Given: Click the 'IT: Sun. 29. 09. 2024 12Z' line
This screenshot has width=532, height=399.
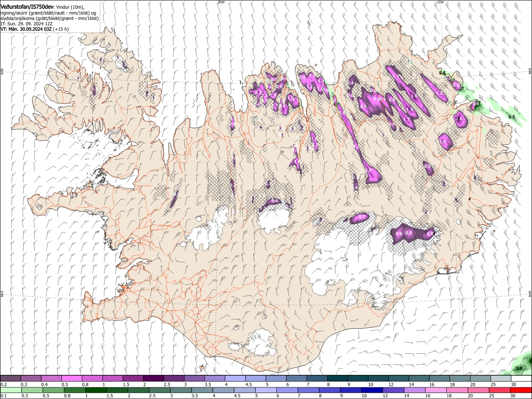Looking at the screenshot, I should pos(26,24).
